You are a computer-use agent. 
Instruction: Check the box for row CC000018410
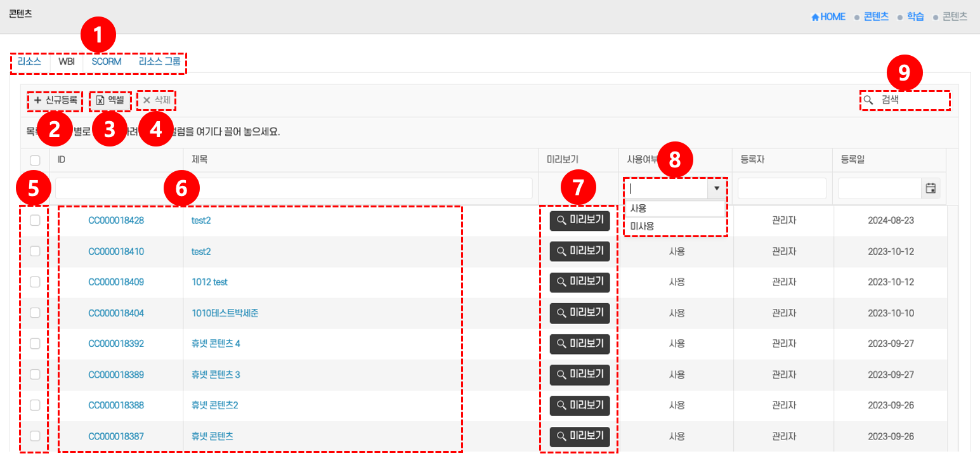tap(35, 251)
